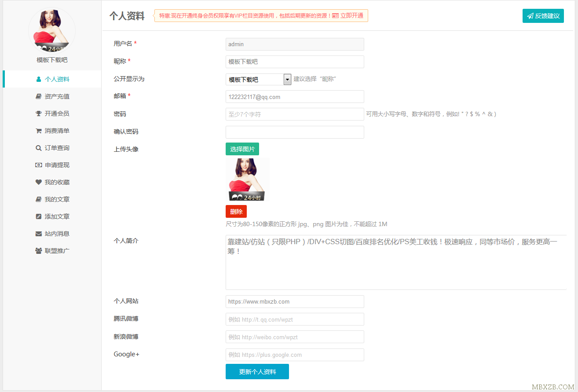Click the 立即开通 link in the promo banner

click(x=351, y=15)
